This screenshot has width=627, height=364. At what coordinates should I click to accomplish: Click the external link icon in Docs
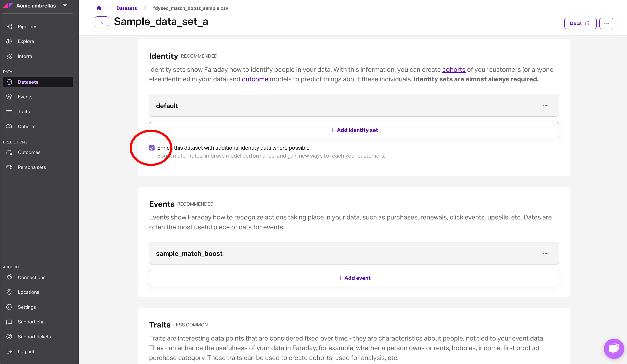[x=587, y=23]
